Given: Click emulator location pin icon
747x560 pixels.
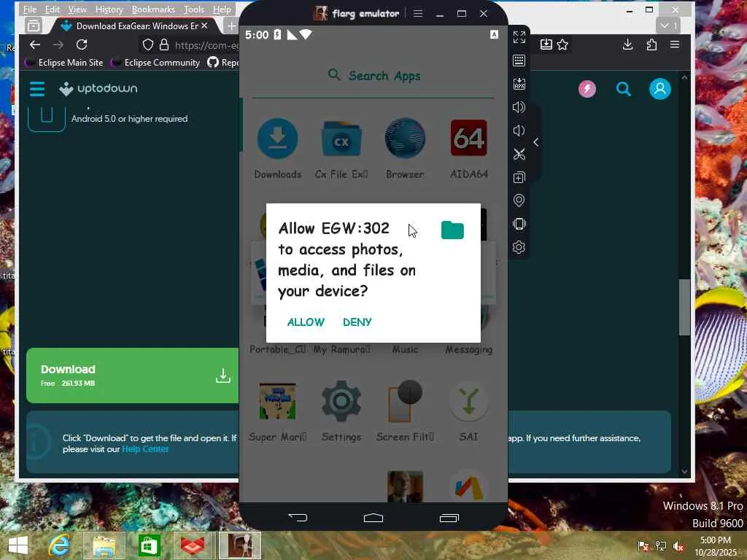Looking at the screenshot, I should point(519,201).
